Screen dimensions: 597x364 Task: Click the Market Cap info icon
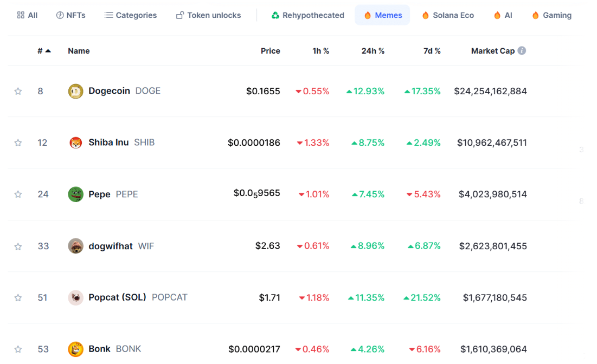coord(522,50)
